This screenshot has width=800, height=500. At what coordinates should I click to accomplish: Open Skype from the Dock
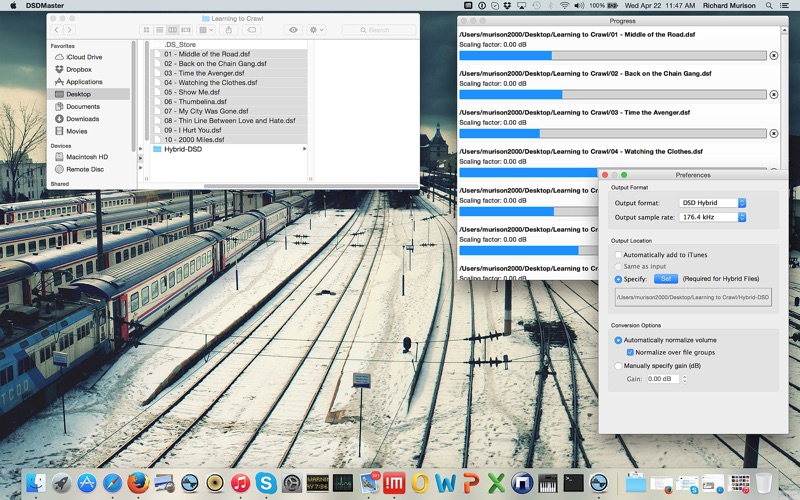tap(266, 483)
